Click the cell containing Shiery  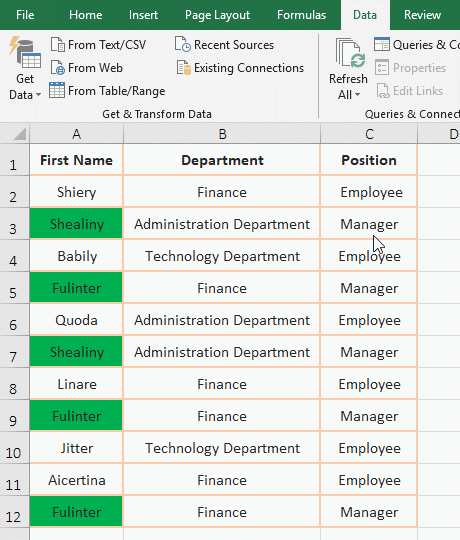click(x=76, y=192)
